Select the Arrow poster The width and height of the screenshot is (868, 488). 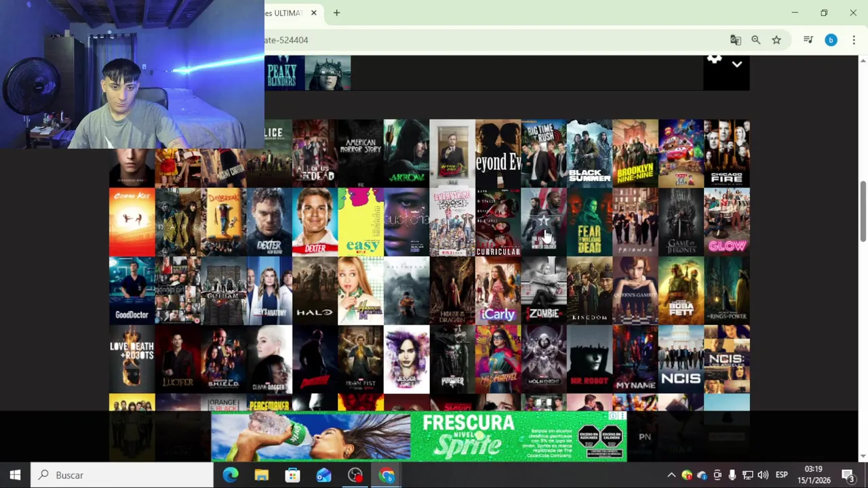coord(406,153)
